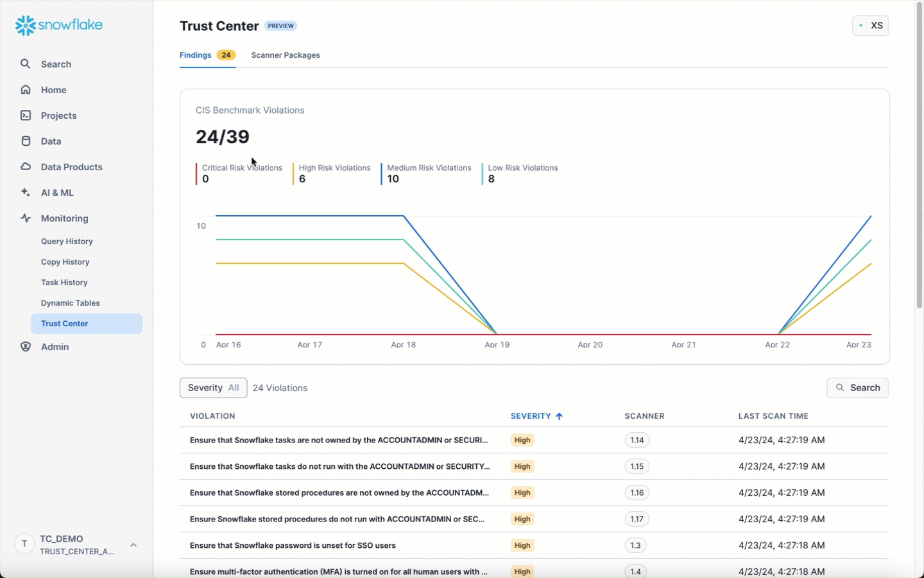Click the Search magnifier icon in sidebar

click(x=26, y=64)
